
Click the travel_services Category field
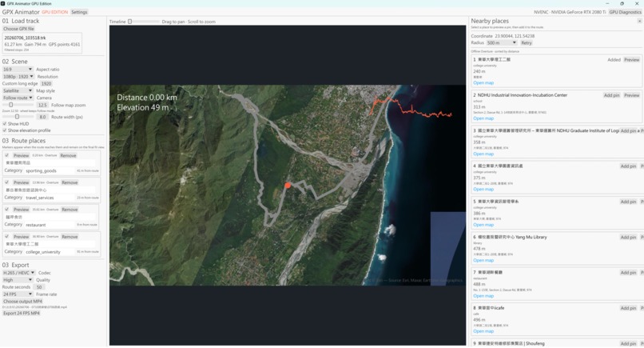(x=50, y=198)
